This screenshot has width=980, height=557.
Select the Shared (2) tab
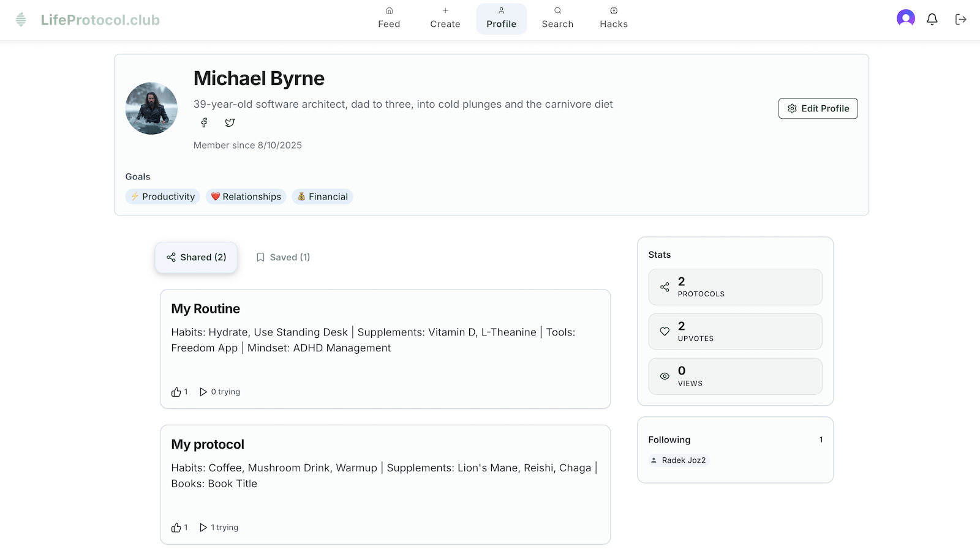click(x=196, y=257)
